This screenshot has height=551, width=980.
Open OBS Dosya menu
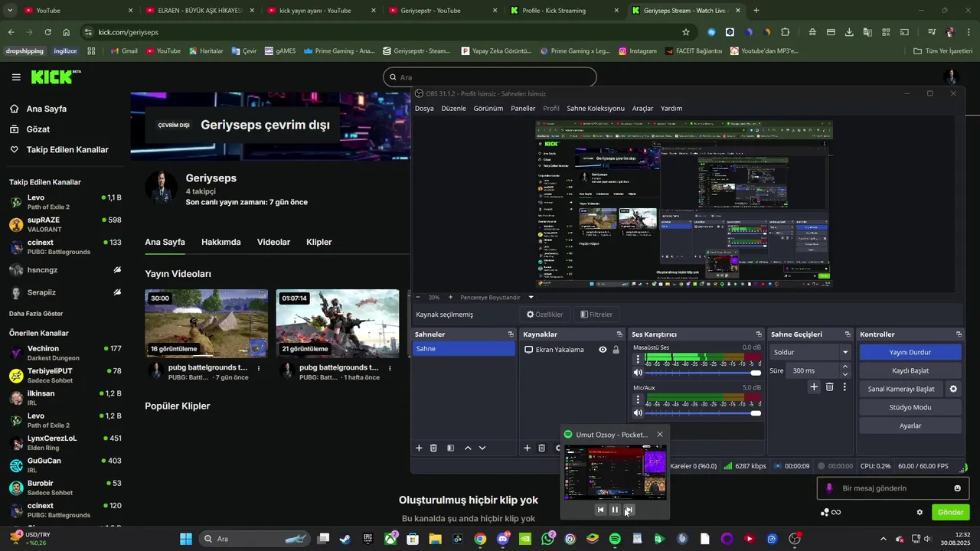(424, 109)
